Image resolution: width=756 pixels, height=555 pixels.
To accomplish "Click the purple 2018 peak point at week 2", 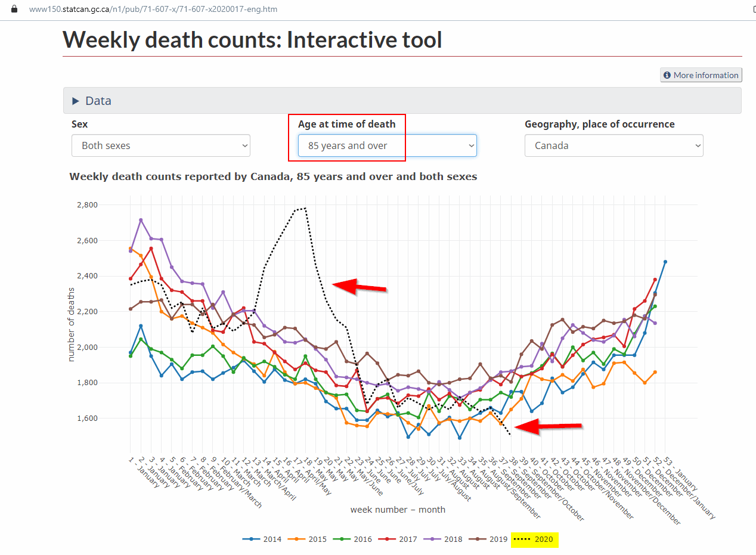I will [141, 220].
